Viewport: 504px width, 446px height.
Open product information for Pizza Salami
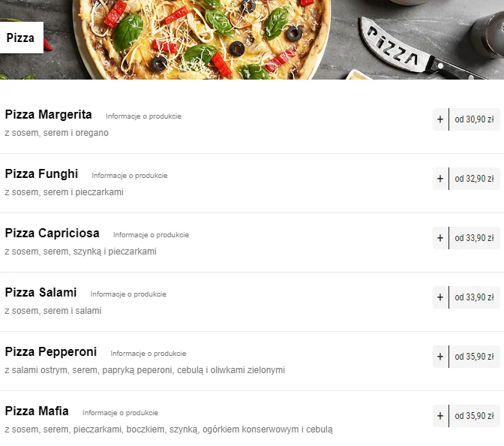[x=128, y=294]
